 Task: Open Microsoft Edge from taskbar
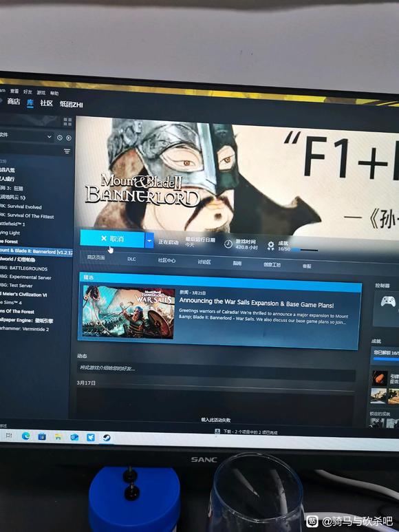coord(25,436)
